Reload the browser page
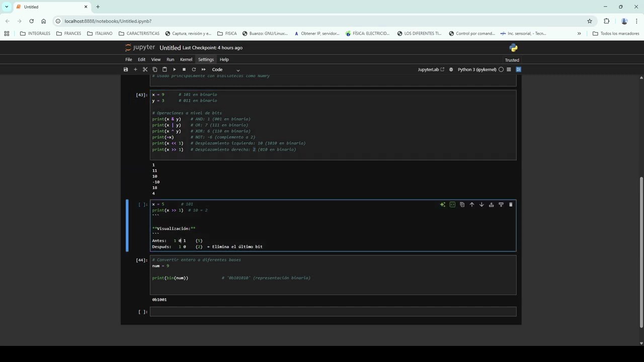The image size is (644, 362). click(31, 21)
